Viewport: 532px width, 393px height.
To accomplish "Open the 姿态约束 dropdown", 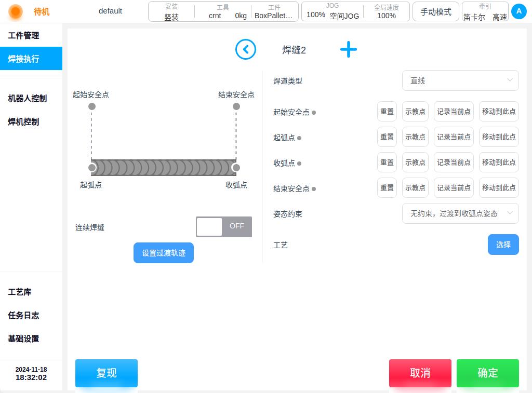I will point(460,213).
